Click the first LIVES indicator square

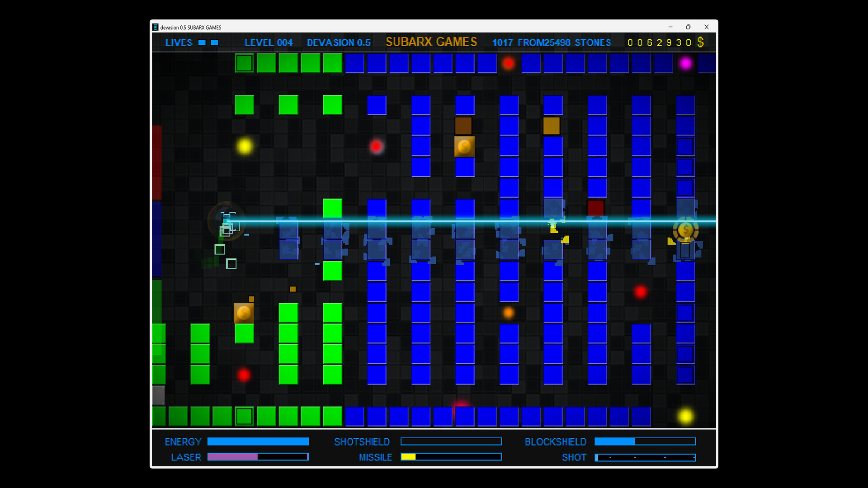202,42
